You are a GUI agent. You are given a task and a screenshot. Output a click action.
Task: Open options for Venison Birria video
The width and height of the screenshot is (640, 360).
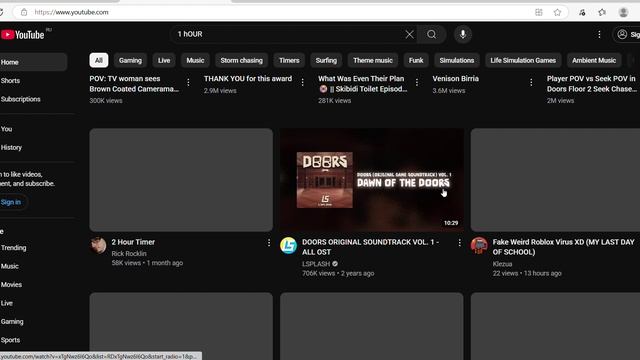(x=531, y=82)
